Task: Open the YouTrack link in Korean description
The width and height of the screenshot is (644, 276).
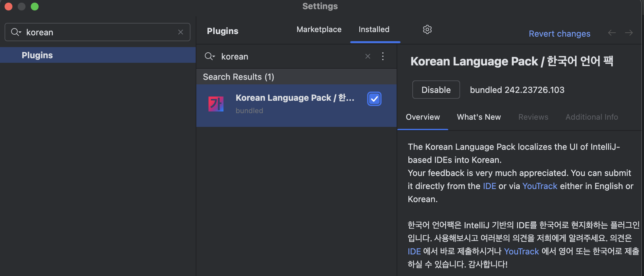Action: point(522,251)
